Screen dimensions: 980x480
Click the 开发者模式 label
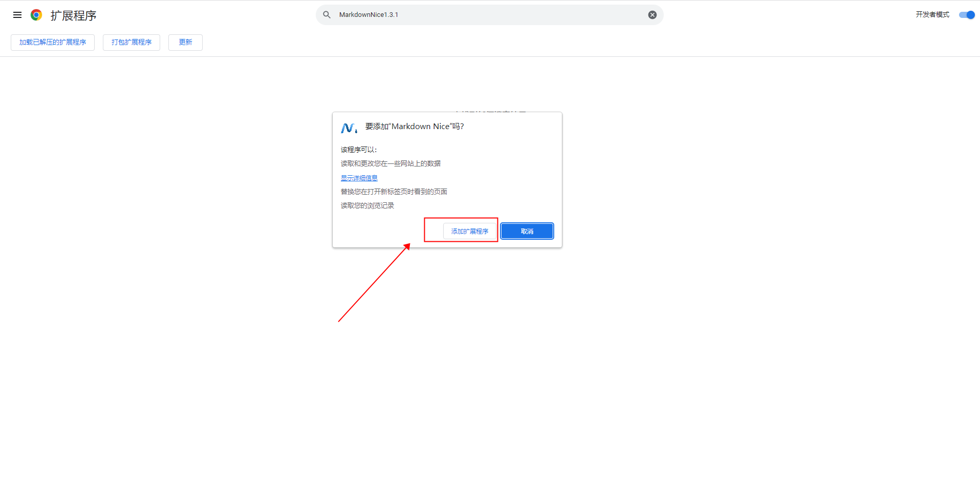point(932,15)
